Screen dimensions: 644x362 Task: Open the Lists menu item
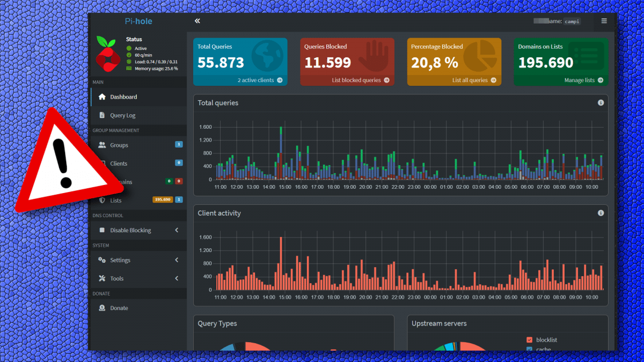point(116,200)
